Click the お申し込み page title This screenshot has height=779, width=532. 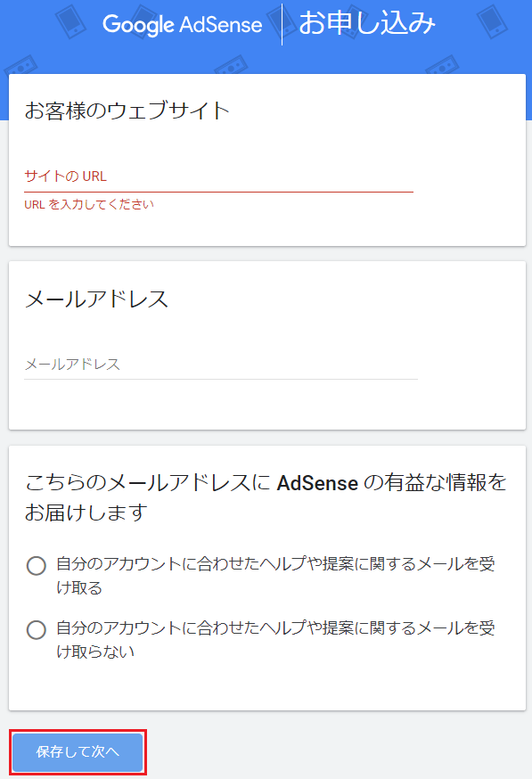point(367,24)
